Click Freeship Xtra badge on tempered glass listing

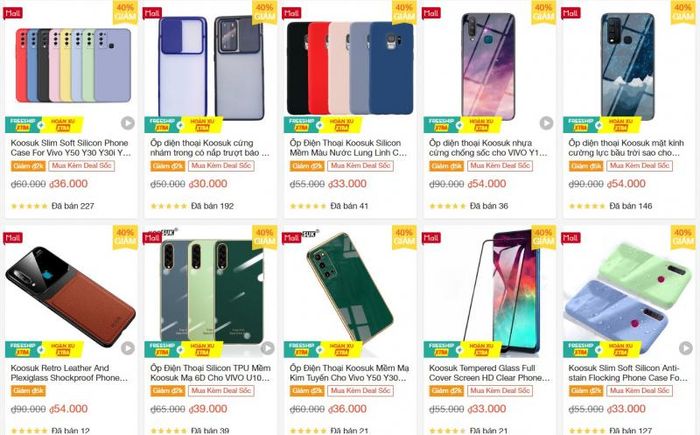point(442,349)
